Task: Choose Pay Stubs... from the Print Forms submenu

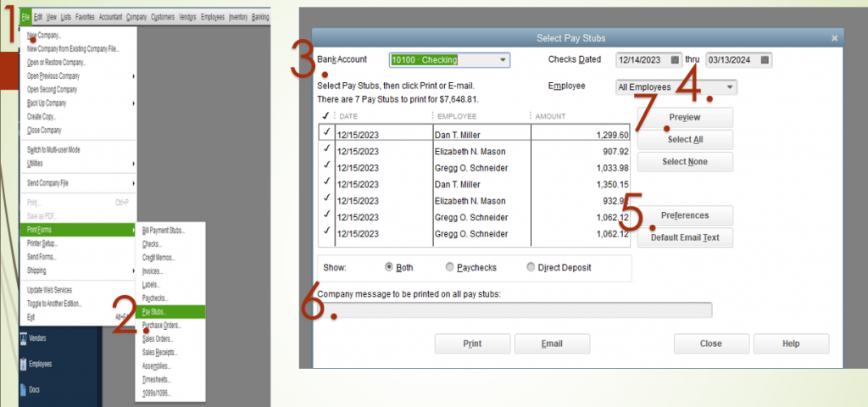Action: (x=170, y=312)
